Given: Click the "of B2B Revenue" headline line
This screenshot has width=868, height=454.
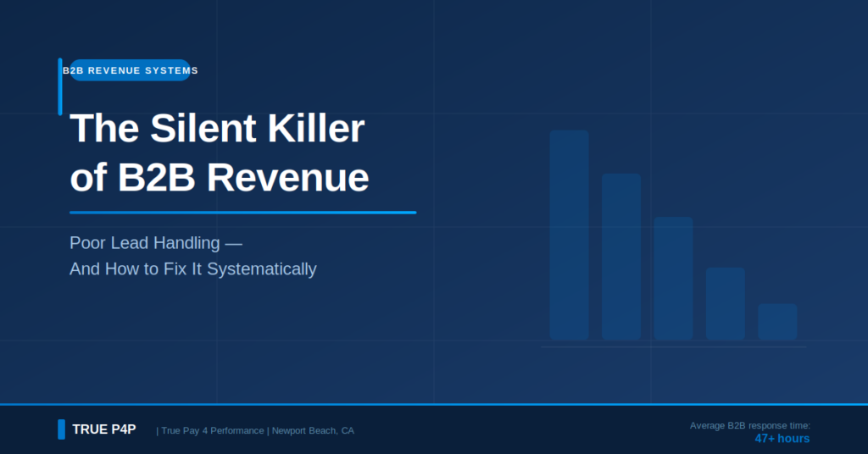Looking at the screenshot, I should point(219,178).
